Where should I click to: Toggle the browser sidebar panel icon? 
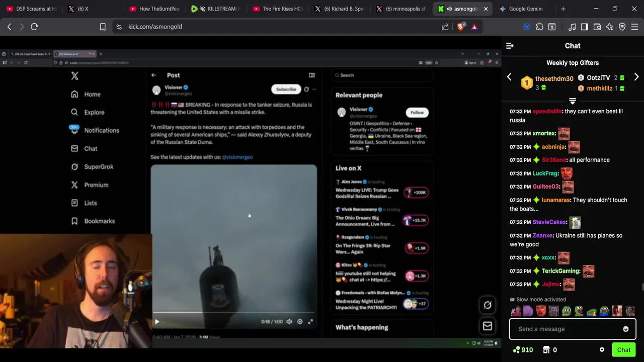(584, 27)
